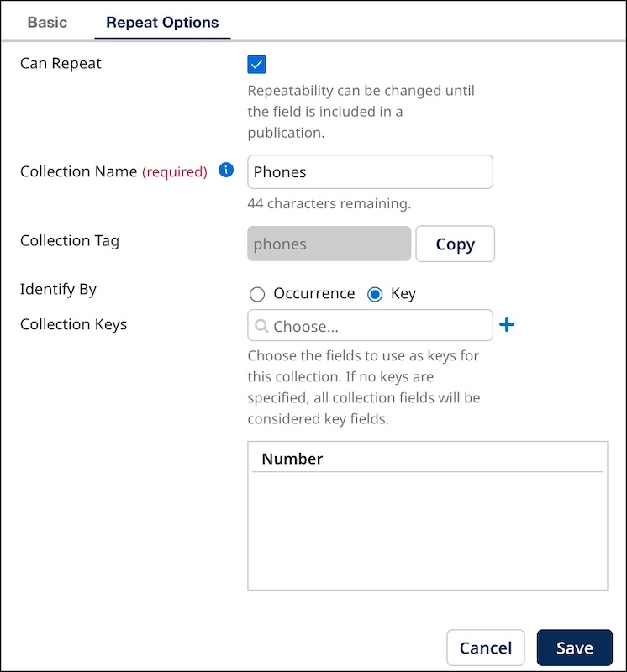
Task: Click the grayed-out phones tag field
Action: (x=329, y=244)
